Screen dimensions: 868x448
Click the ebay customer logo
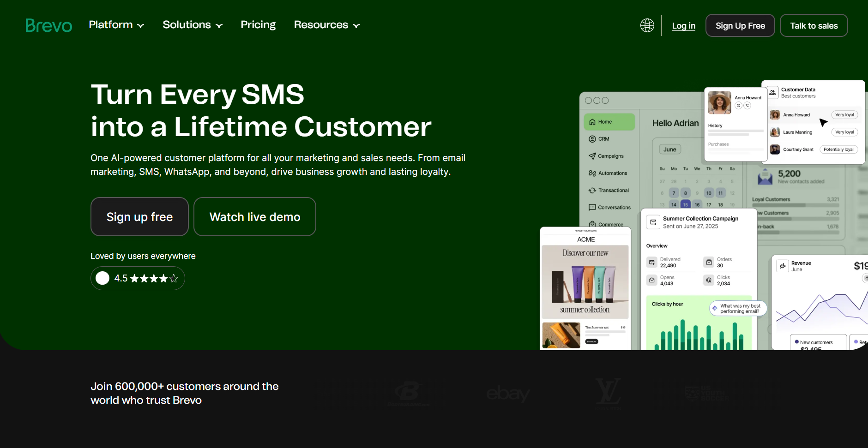coord(508,394)
